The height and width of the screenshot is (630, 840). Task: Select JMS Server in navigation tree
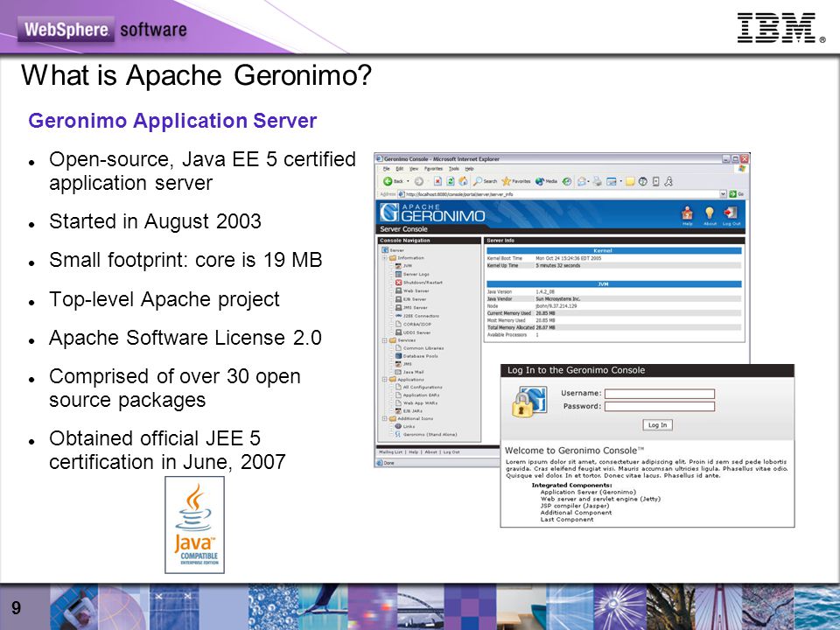click(x=411, y=307)
